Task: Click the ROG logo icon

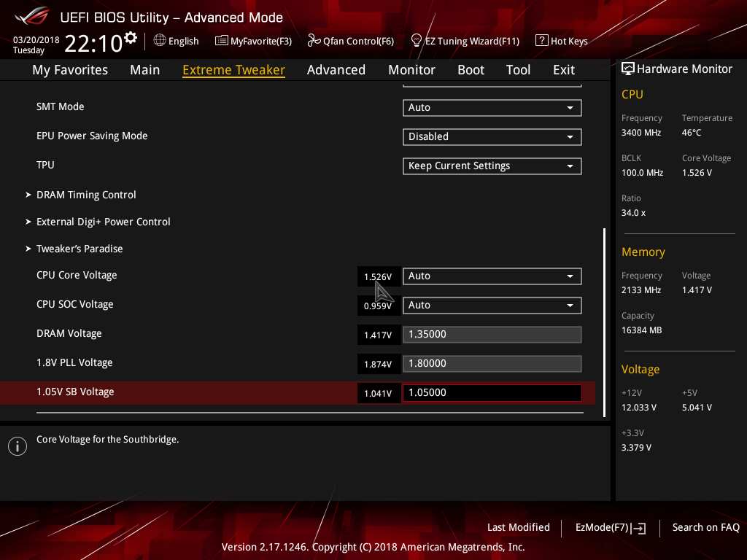Action: (x=31, y=16)
